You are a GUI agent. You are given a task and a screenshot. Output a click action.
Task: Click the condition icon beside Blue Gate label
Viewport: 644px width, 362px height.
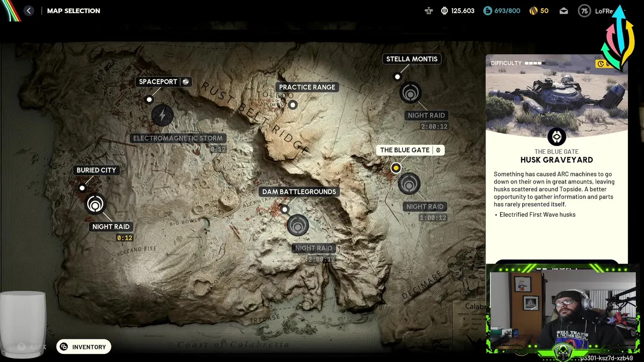point(438,150)
